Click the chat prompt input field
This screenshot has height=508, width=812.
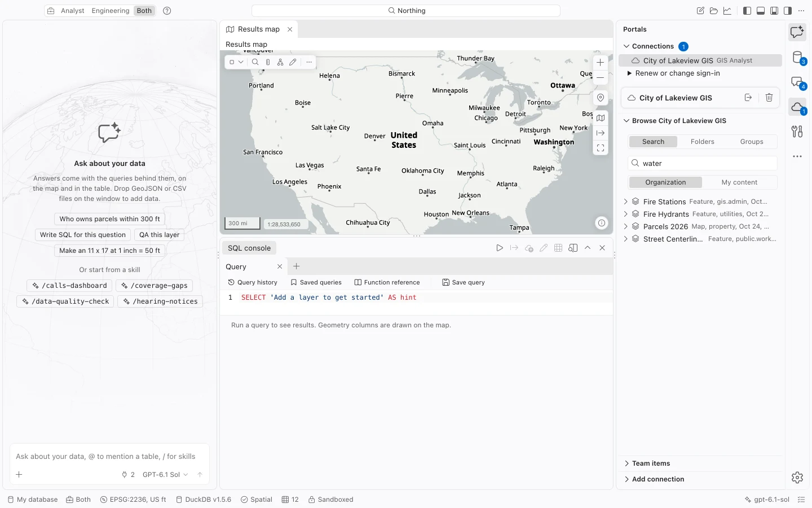pos(109,456)
